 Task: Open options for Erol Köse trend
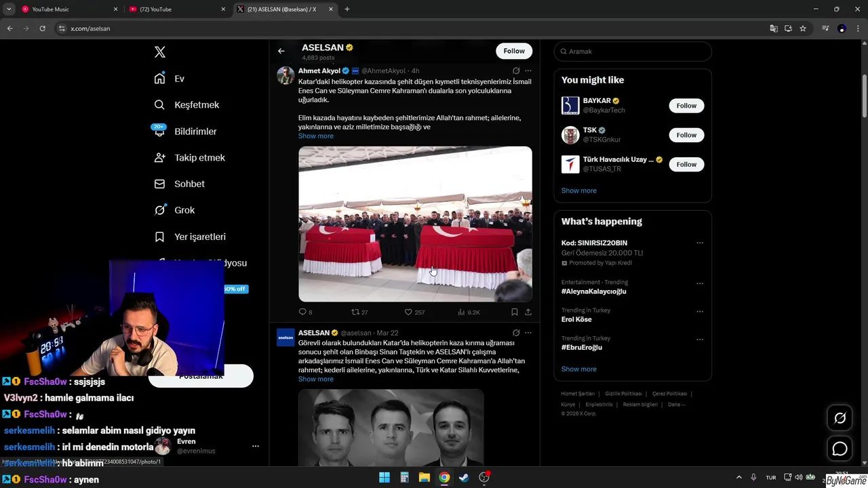pos(700,312)
